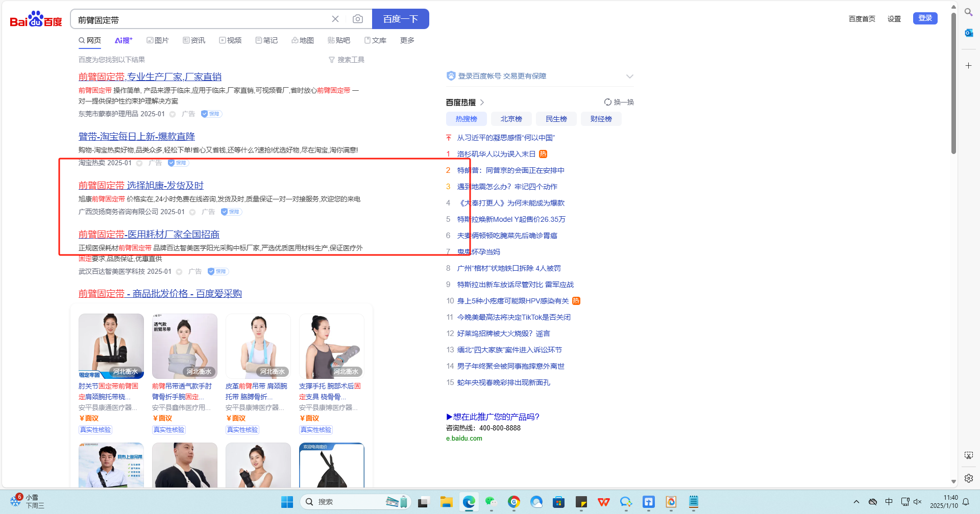Click the Baidu logo

point(36,19)
